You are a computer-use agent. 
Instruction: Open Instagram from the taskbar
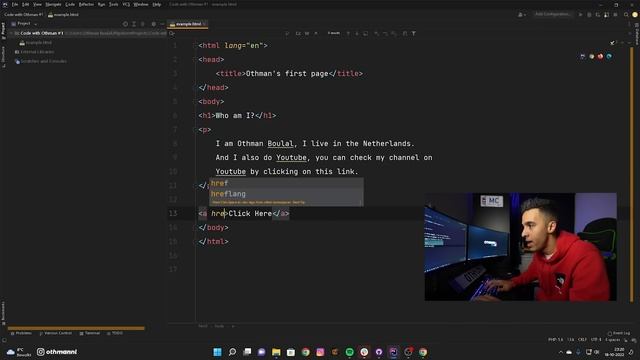pos(320,352)
